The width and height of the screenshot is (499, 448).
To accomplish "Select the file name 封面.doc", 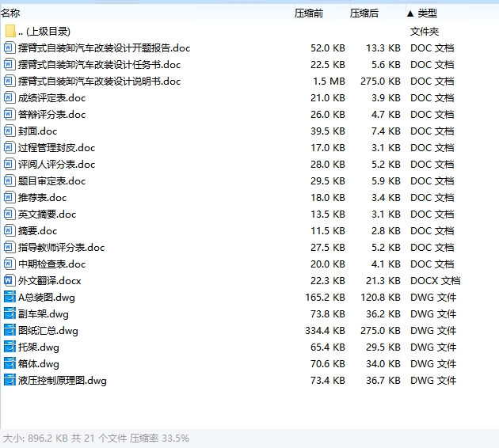I will [x=37, y=131].
